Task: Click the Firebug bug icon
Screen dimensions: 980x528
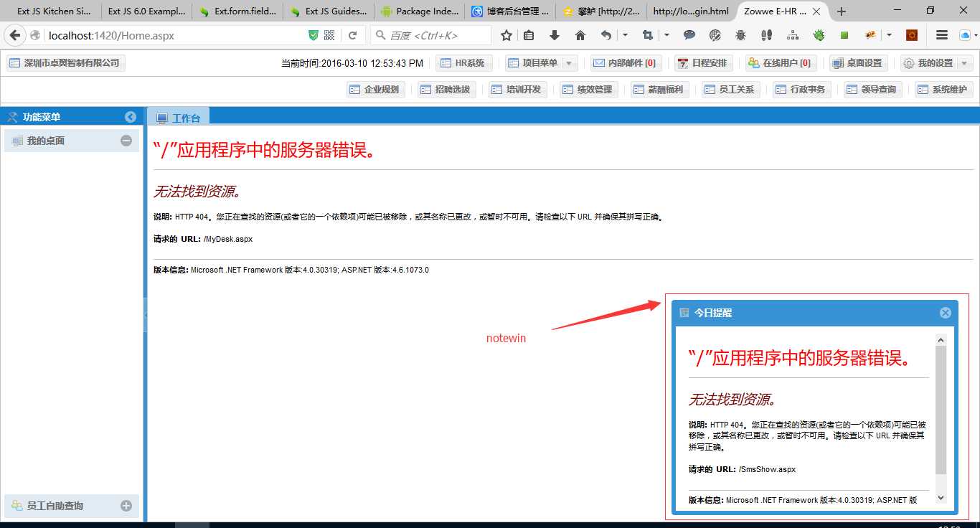Action: [x=740, y=35]
